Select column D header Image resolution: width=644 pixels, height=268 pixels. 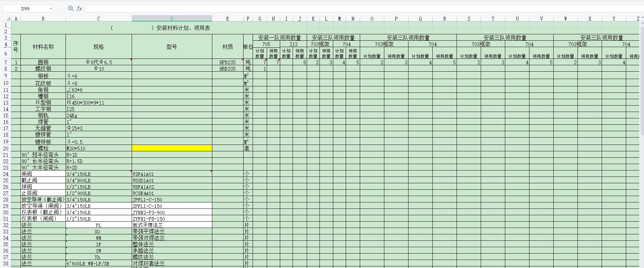pos(172,18)
